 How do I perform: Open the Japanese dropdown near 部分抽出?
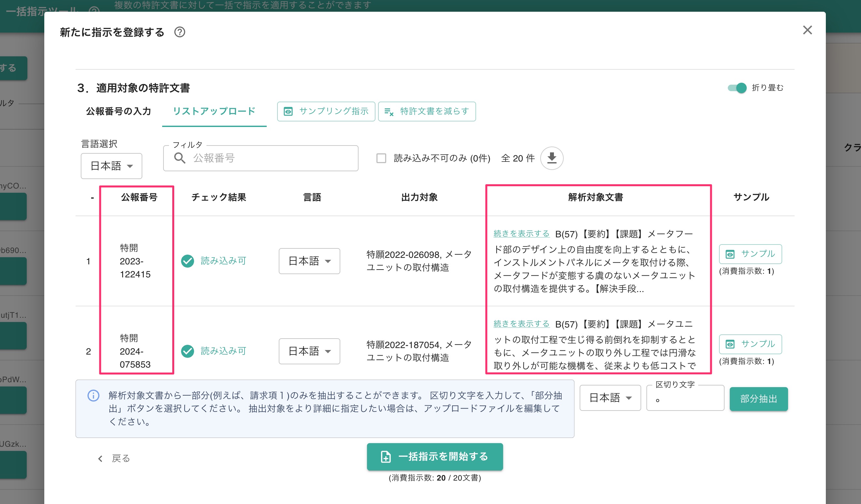point(610,398)
